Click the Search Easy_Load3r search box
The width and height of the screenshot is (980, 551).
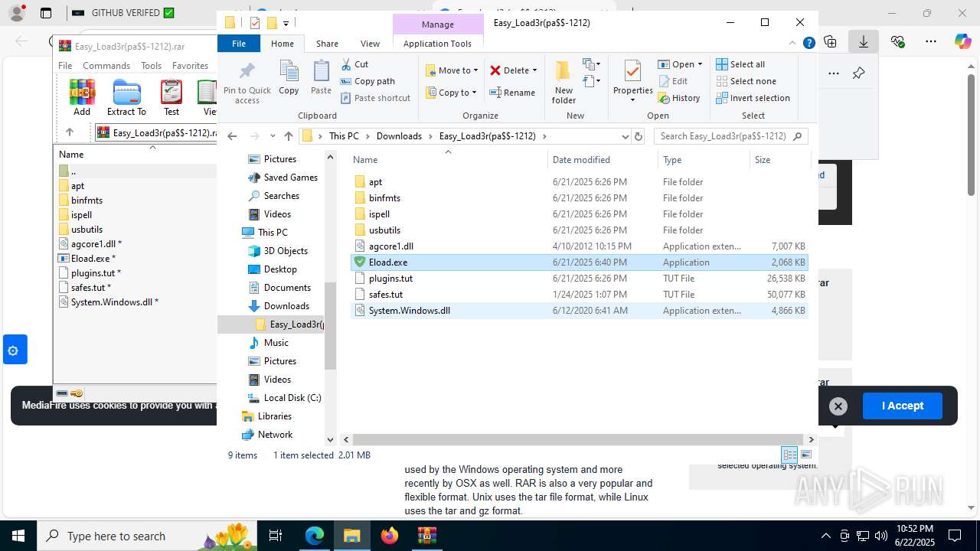pyautogui.click(x=730, y=136)
